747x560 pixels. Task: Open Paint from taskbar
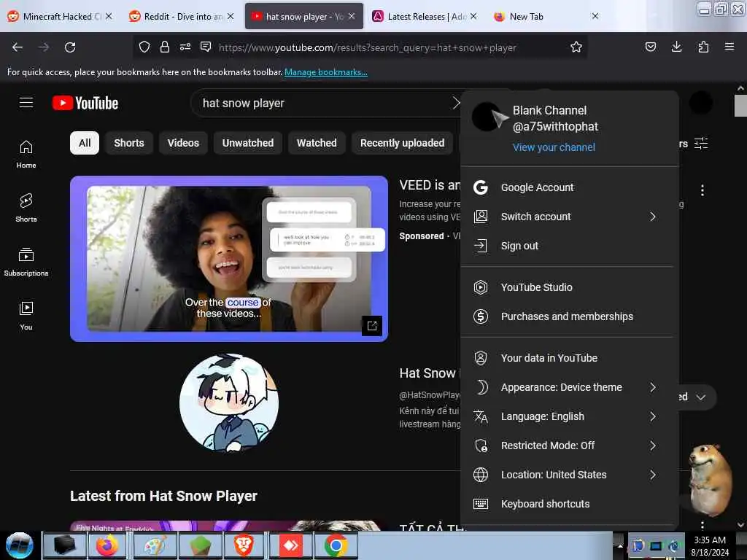click(x=155, y=545)
